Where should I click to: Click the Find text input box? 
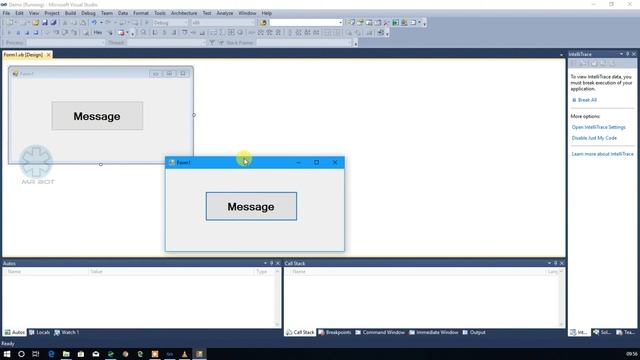tap(304, 22)
